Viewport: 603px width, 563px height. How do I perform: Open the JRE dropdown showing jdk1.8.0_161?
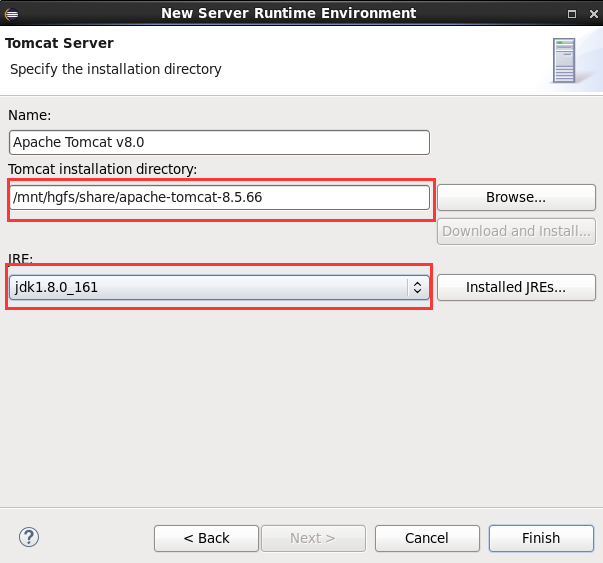pyautogui.click(x=219, y=287)
